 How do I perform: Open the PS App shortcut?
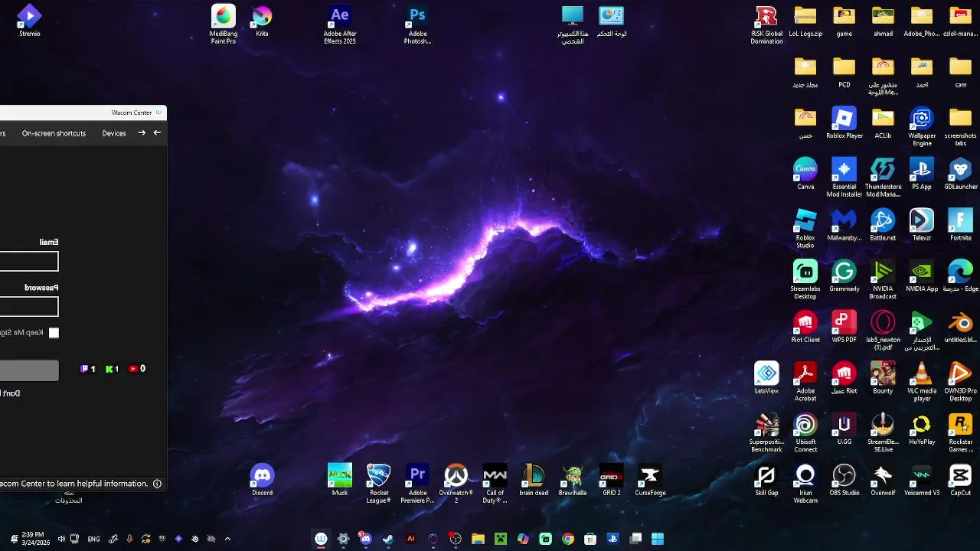tap(922, 174)
